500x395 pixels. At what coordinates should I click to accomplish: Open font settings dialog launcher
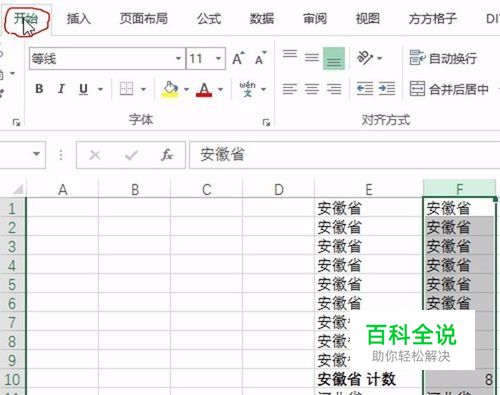coord(266,123)
